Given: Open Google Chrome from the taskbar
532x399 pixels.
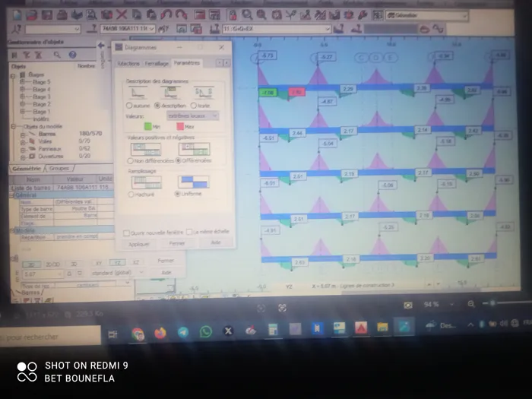Looking at the screenshot, I should (138, 332).
